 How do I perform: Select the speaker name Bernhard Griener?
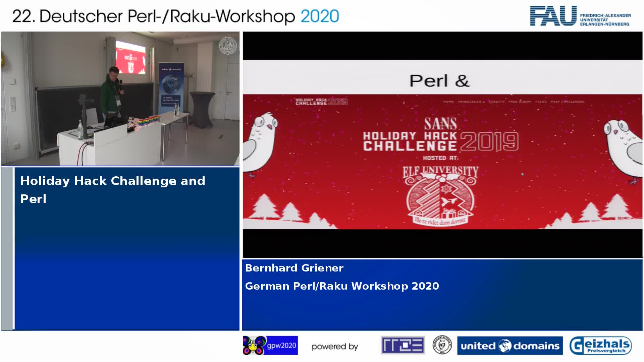pyautogui.click(x=294, y=268)
